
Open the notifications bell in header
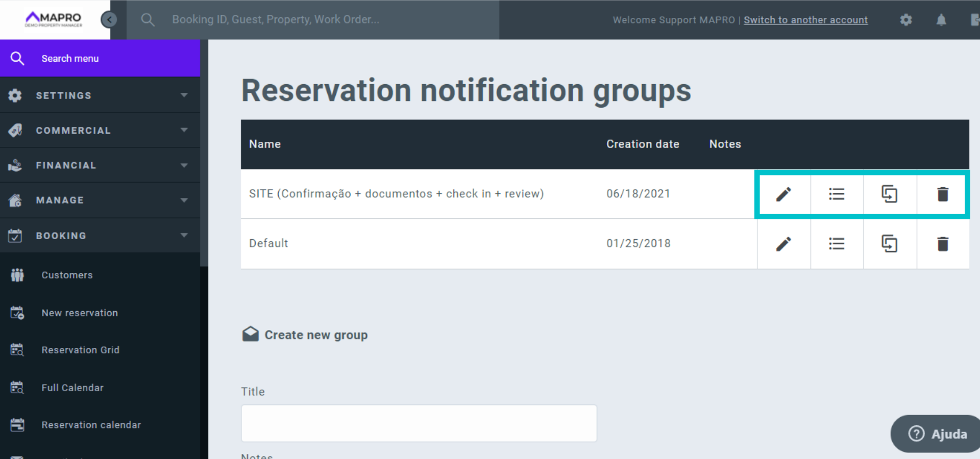941,20
